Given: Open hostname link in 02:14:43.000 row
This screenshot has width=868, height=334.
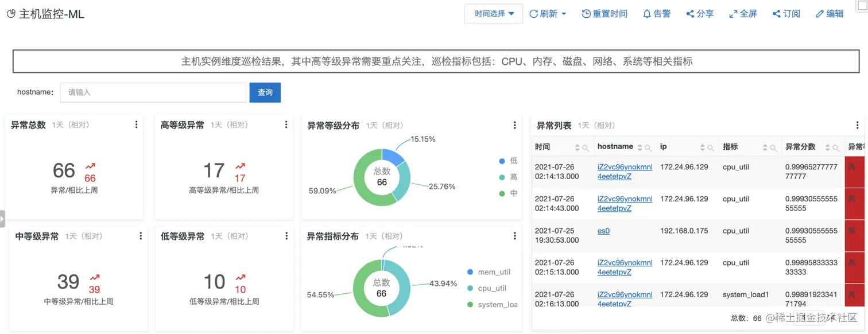Looking at the screenshot, I should (x=625, y=204).
